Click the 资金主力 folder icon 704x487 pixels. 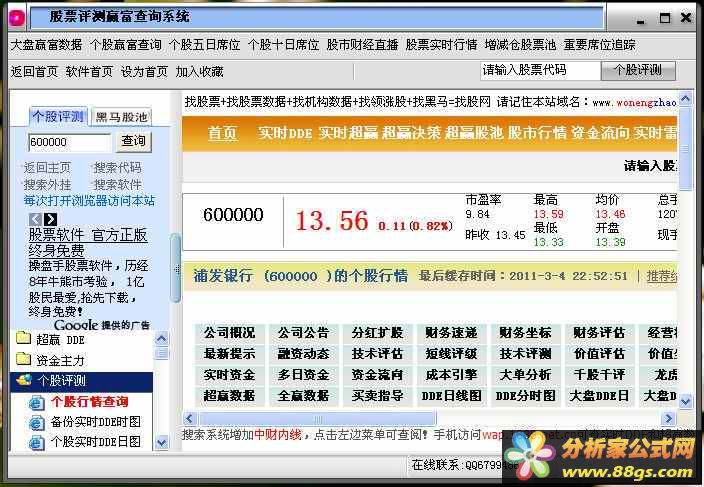23,359
